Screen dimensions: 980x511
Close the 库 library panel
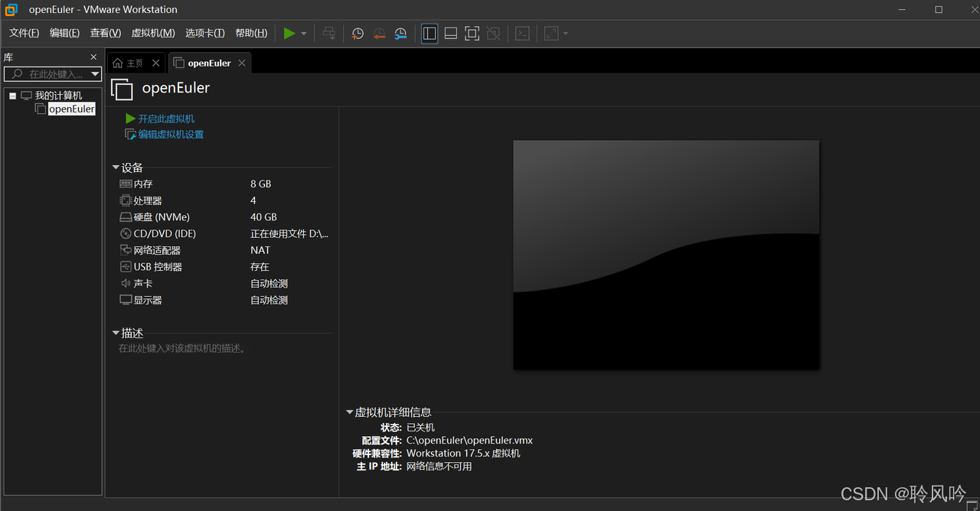pyautogui.click(x=93, y=57)
